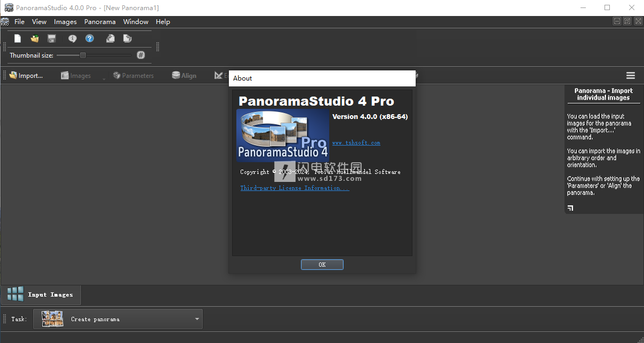
Task: Open the File menu
Action: tap(20, 22)
